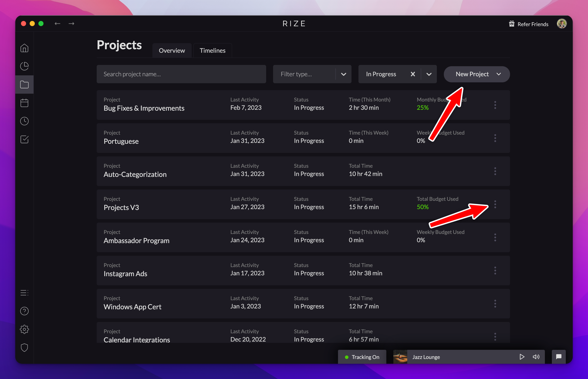588x379 pixels.
Task: Open options menu for Calendar Integrations
Action: (x=495, y=337)
